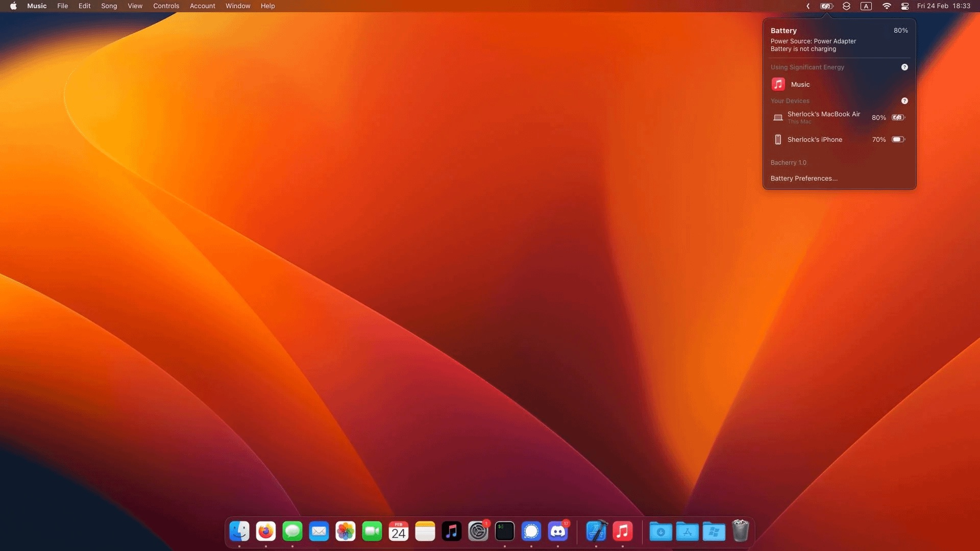Image resolution: width=980 pixels, height=551 pixels.
Task: Open the Windows-logo folder in the Dock
Action: pos(714,532)
